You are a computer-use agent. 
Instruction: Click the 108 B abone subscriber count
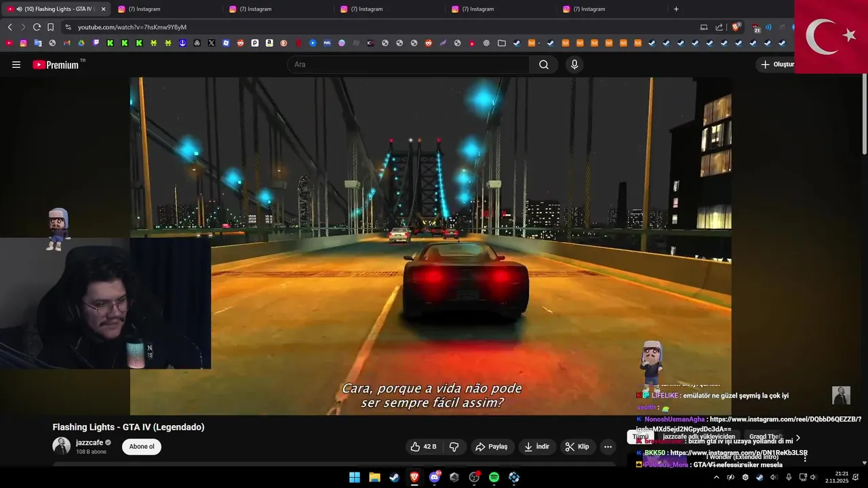(91, 451)
